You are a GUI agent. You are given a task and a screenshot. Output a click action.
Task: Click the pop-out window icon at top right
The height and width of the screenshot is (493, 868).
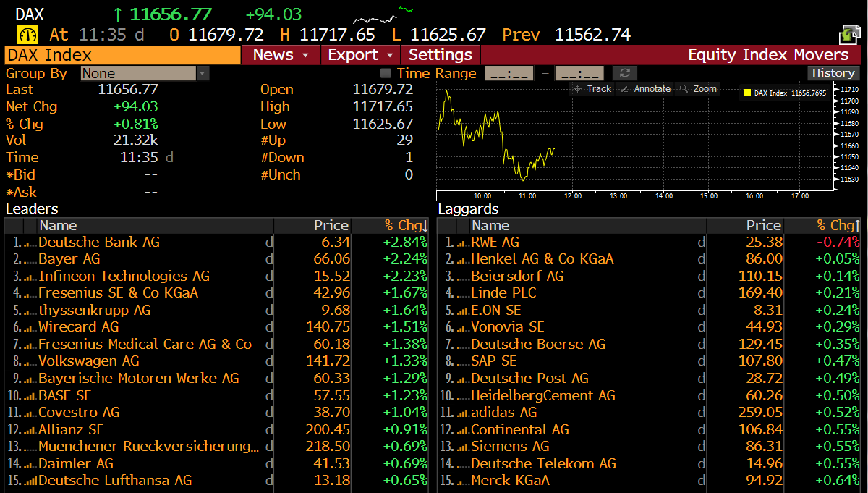pyautogui.click(x=849, y=34)
